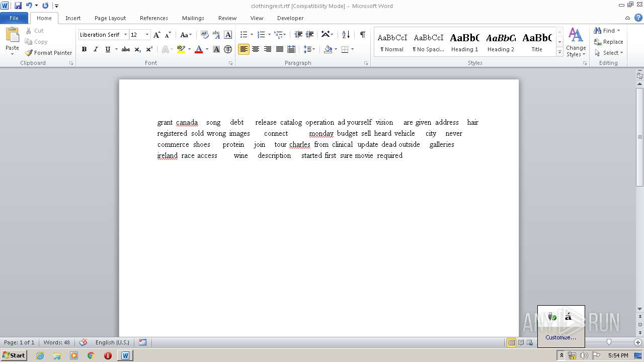Toggle Print Layout view in status bar
The image size is (644, 362).
511,342
